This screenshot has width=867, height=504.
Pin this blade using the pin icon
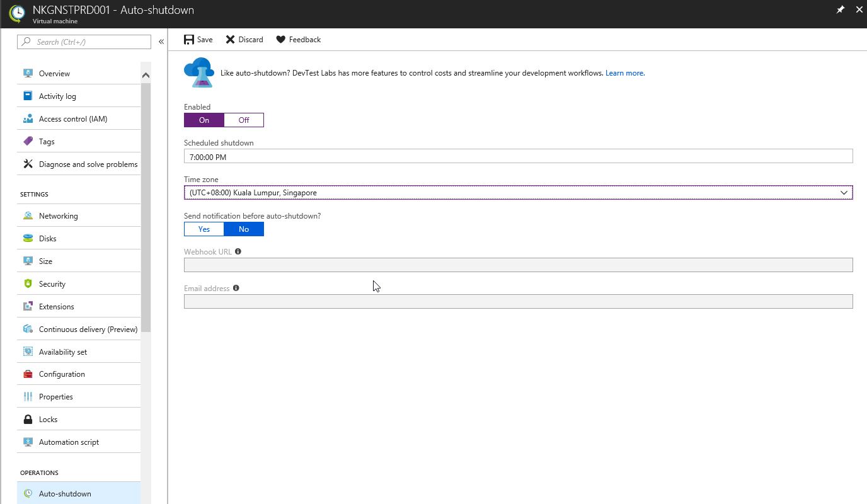point(840,10)
